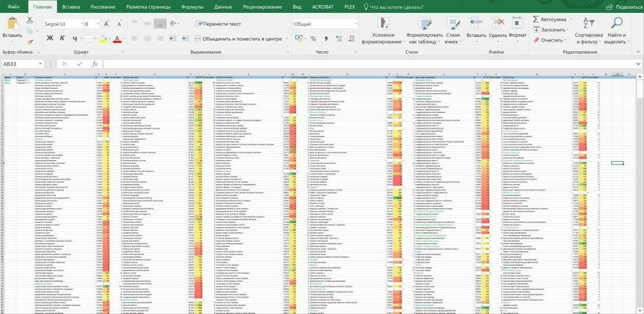The image size is (644, 314).
Task: Select the Format Painter brush icon
Action: (x=30, y=41)
